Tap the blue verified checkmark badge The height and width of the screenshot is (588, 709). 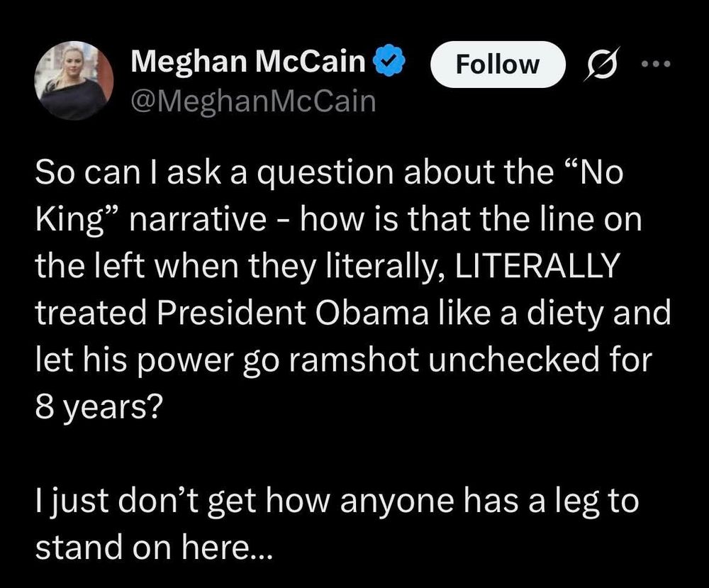[389, 62]
